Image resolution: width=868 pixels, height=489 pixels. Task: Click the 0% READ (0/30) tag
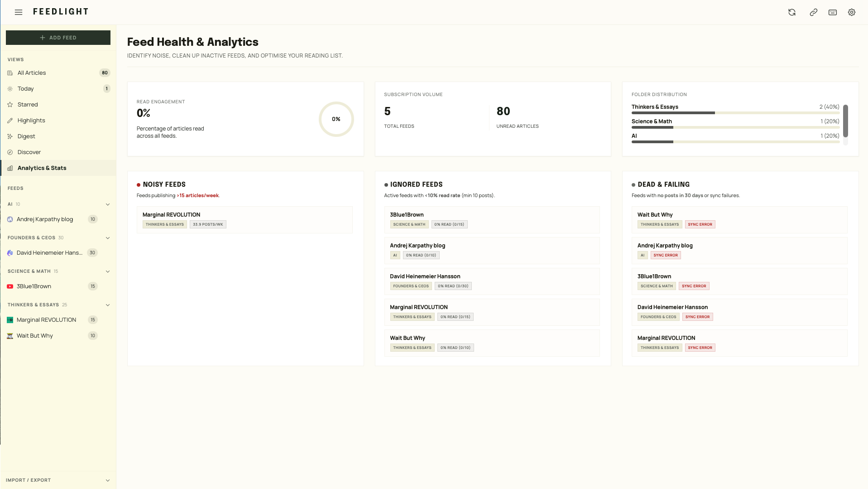coord(453,286)
